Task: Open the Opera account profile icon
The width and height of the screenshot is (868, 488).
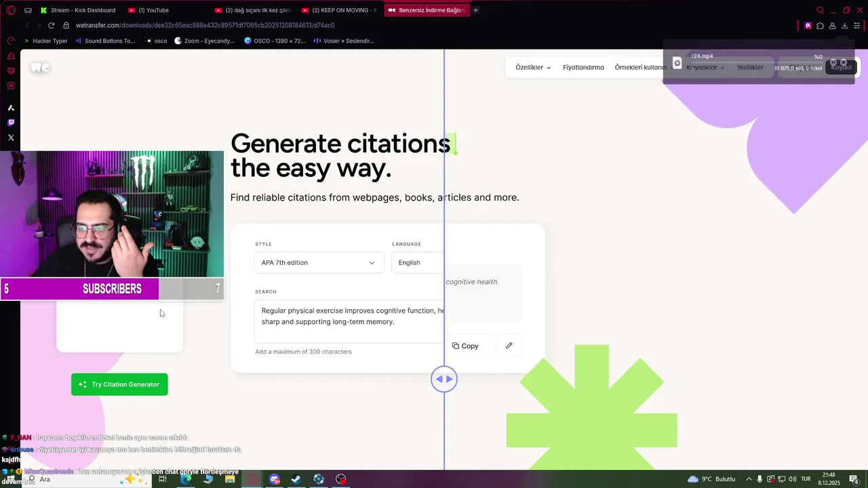Action: tap(832, 26)
